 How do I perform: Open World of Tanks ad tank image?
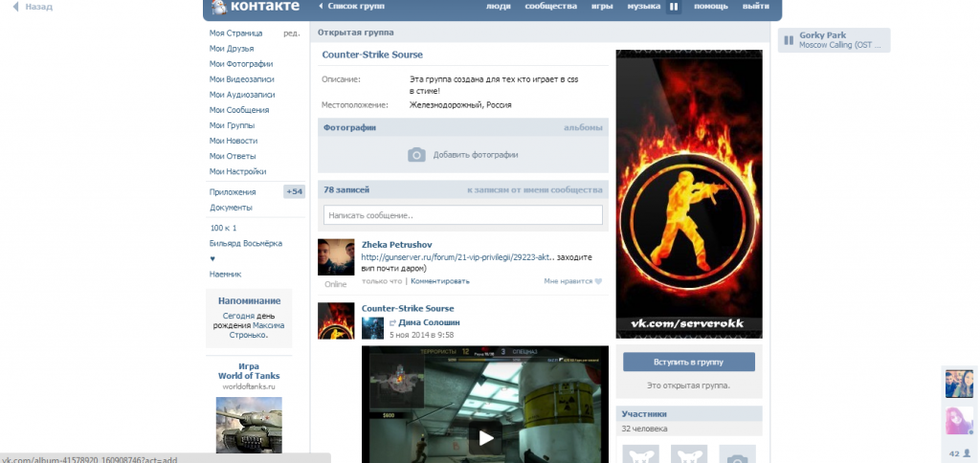click(x=249, y=423)
